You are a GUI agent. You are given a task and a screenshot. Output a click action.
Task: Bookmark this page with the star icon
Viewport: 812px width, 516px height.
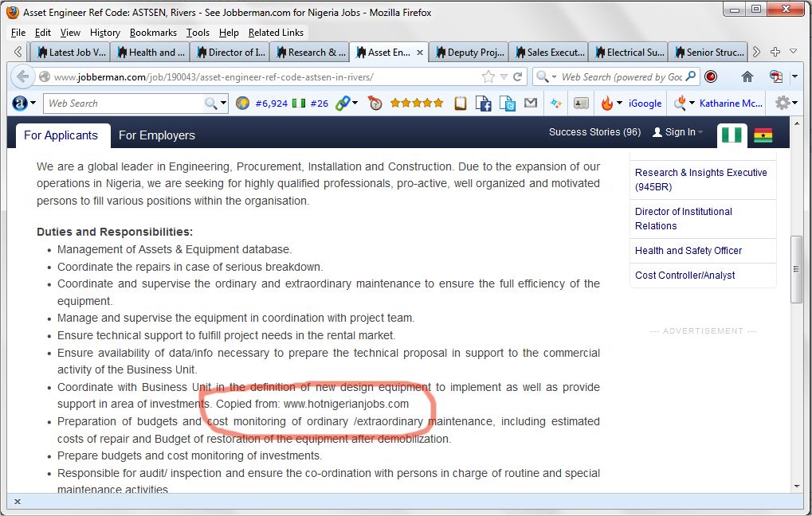pos(488,76)
